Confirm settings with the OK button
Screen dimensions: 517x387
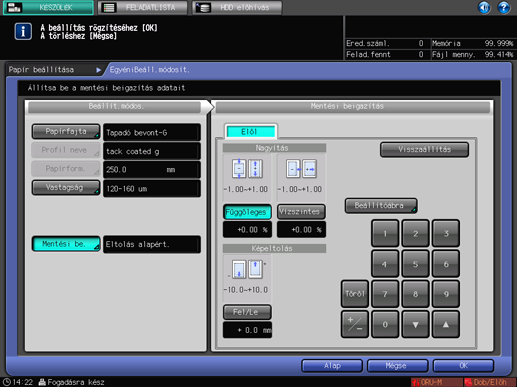[x=463, y=366]
